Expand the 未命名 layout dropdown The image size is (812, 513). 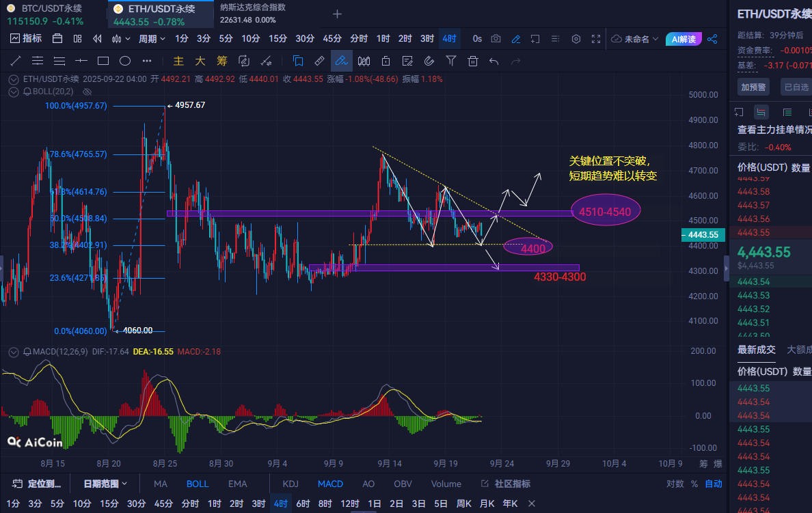click(x=635, y=39)
